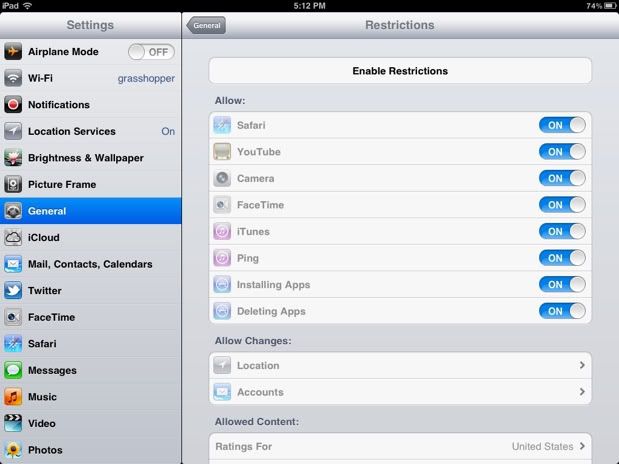Toggle the YouTube ON switch

562,152
